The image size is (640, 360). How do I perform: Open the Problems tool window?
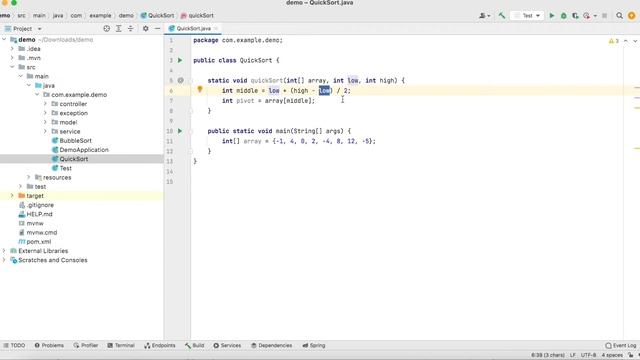(x=49, y=345)
